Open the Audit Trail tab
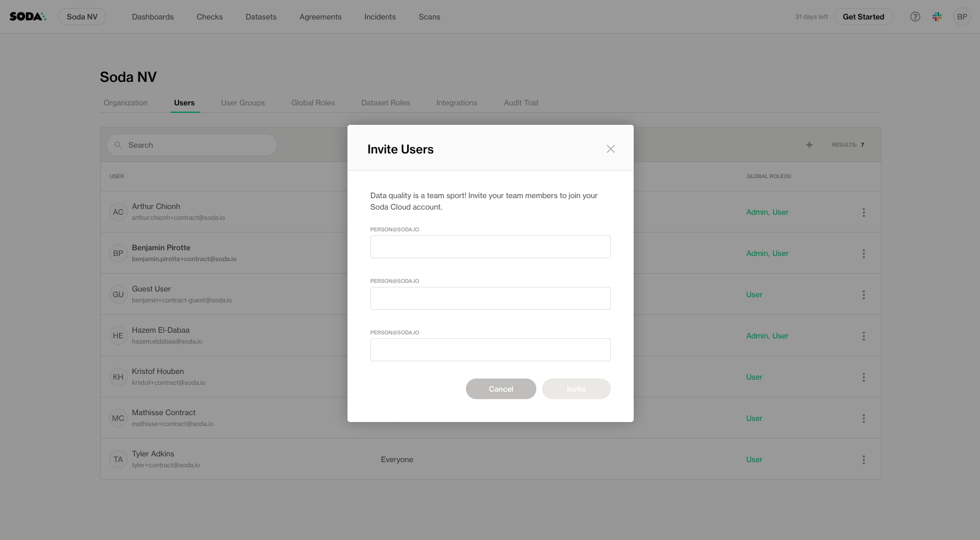 [x=520, y=103]
